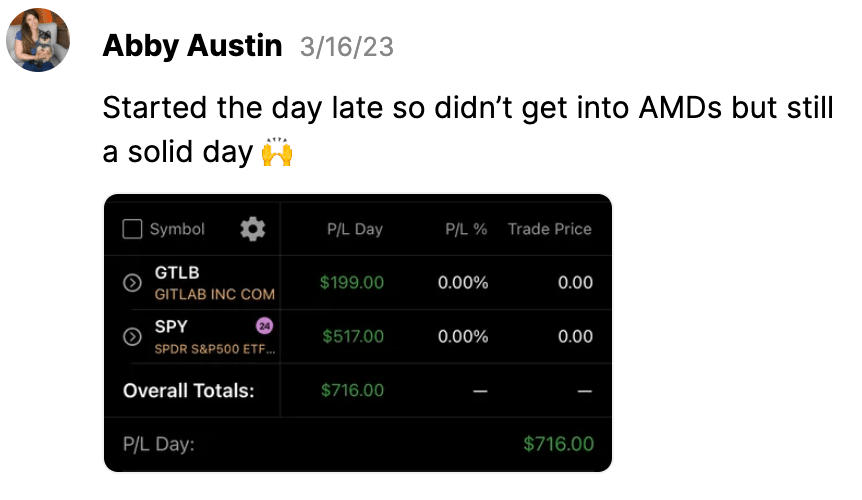The image size is (862, 500).
Task: Click the Overall Totals $716.00 value
Action: point(352,390)
